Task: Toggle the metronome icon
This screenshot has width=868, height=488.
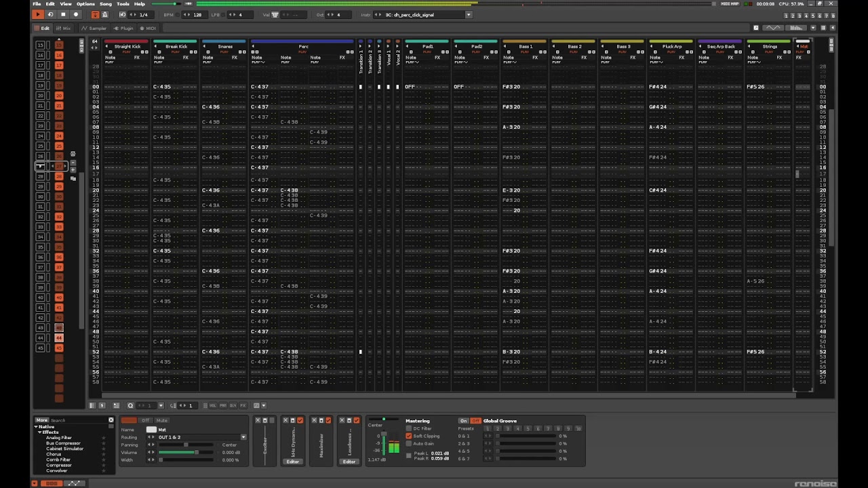Action: click(x=104, y=14)
